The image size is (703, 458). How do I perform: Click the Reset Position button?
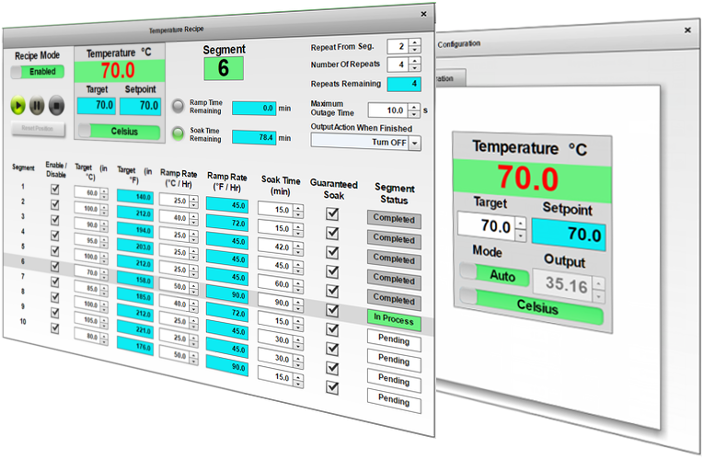click(37, 128)
